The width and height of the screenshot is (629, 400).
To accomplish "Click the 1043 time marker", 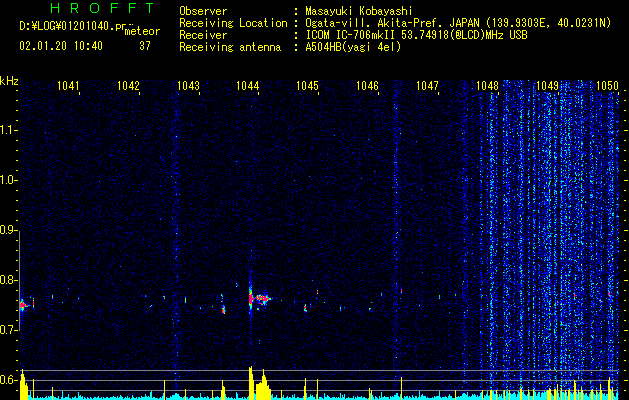I will click(188, 85).
